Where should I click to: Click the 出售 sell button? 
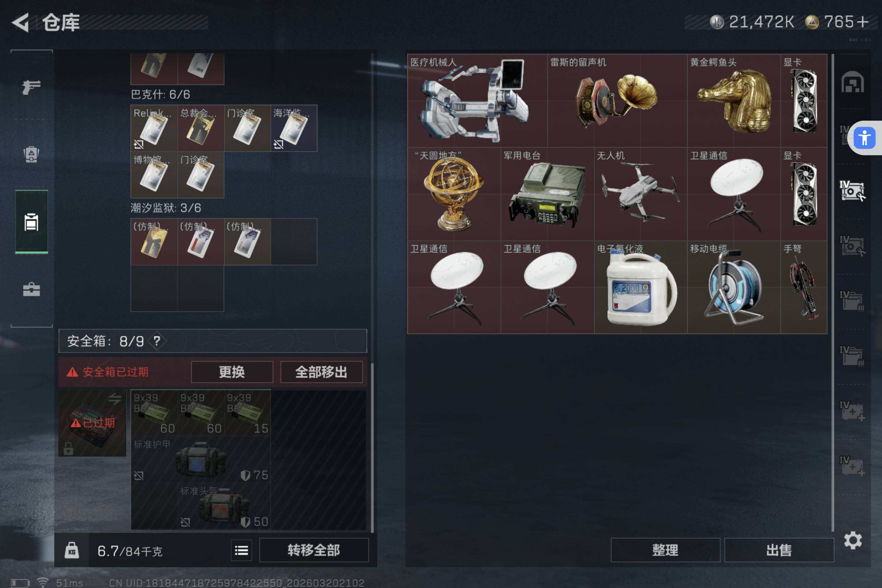pos(779,550)
